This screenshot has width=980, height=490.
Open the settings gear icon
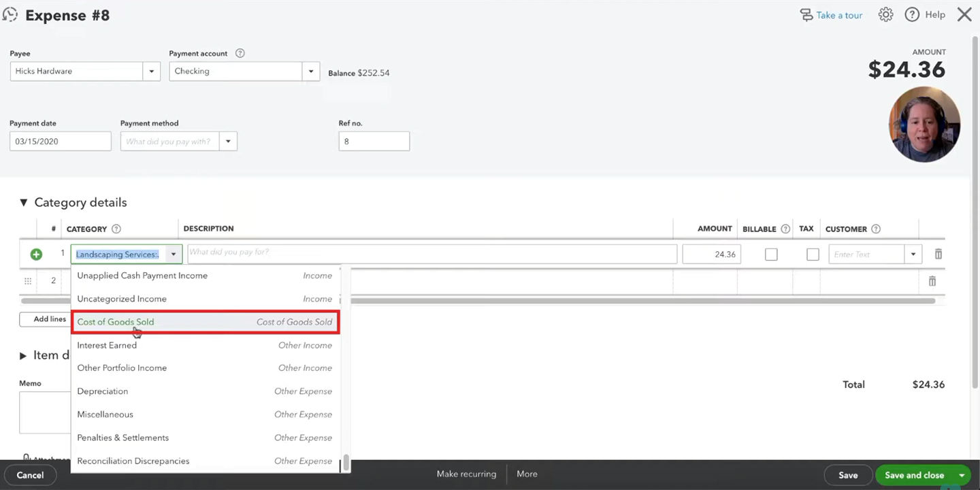pyautogui.click(x=885, y=14)
